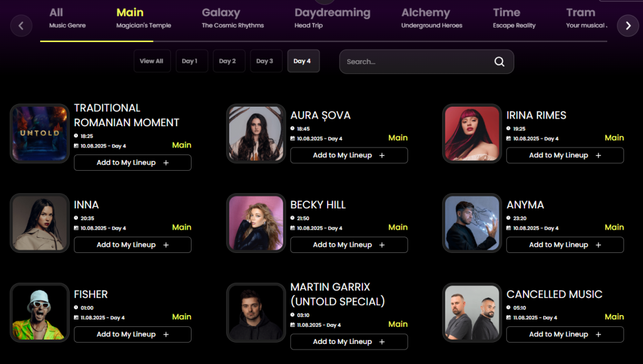This screenshot has height=364, width=643.
Task: Open the Daydreaming Head Trip tab
Action: tap(332, 18)
